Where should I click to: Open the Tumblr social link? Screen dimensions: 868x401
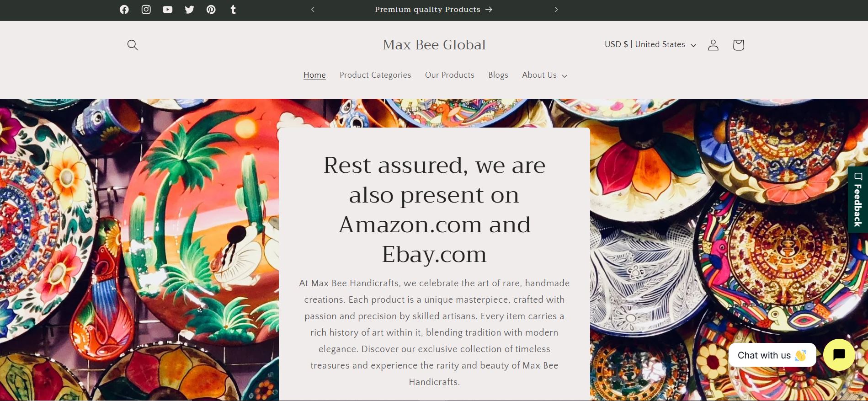(x=233, y=10)
